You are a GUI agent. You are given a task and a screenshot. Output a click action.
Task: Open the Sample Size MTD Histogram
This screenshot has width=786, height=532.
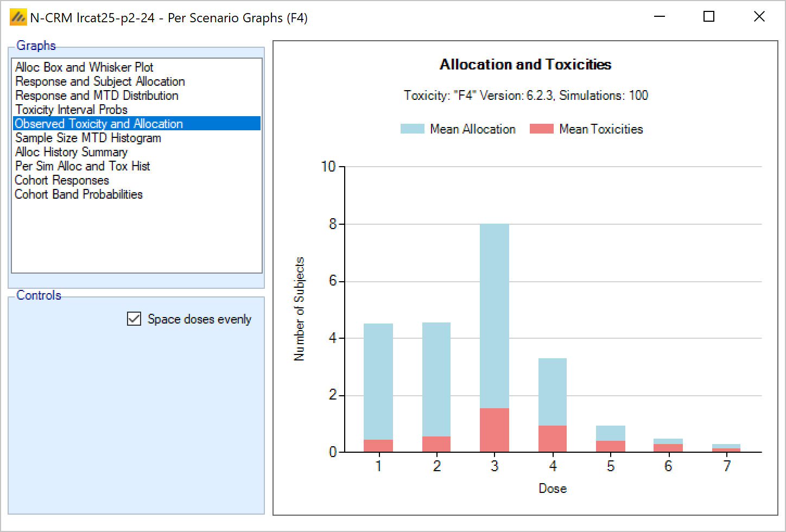88,138
